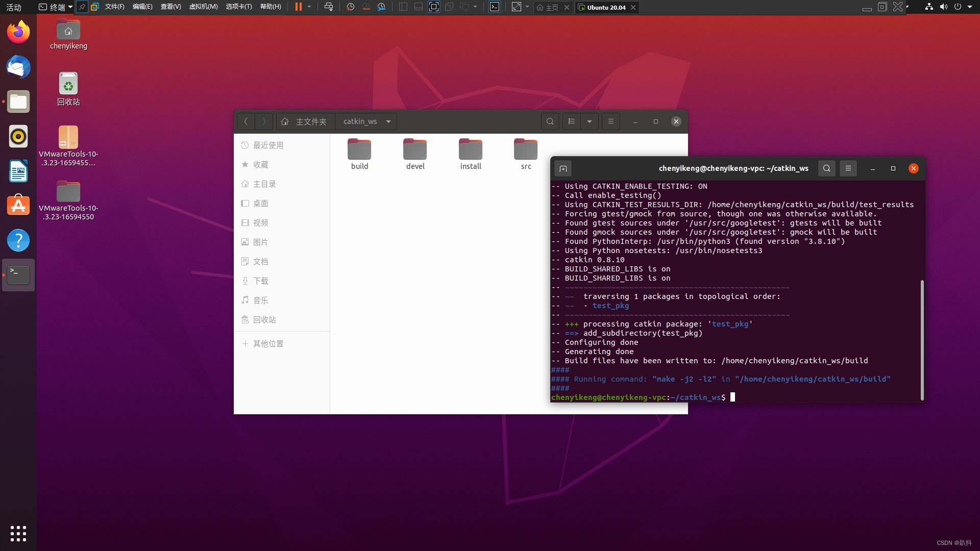Enable grid view in file manager toolbar
980x551 pixels.
click(571, 121)
